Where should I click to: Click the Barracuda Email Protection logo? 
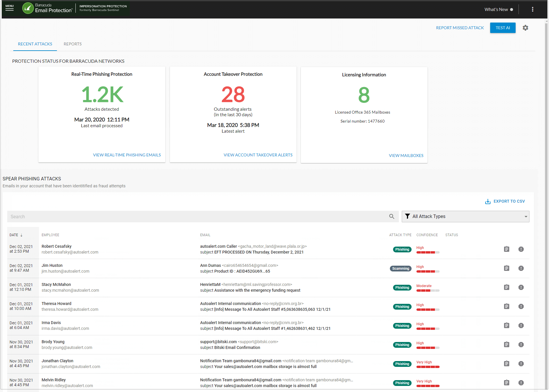[47, 8]
